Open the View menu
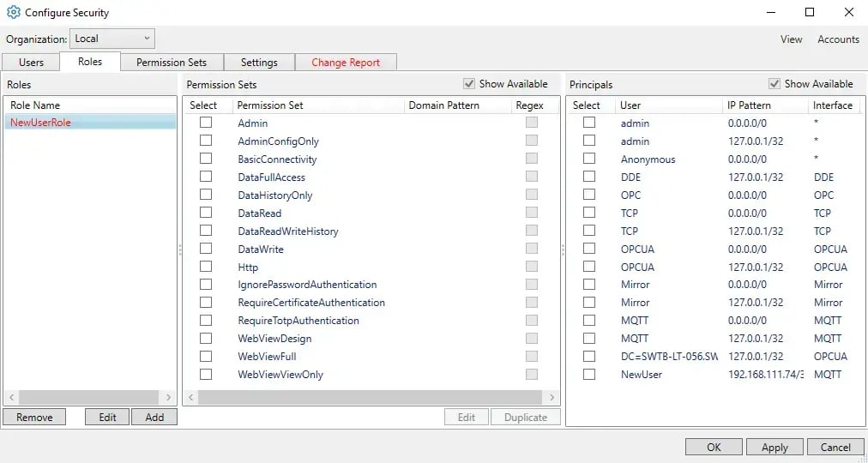This screenshot has height=463, width=868. (x=791, y=39)
